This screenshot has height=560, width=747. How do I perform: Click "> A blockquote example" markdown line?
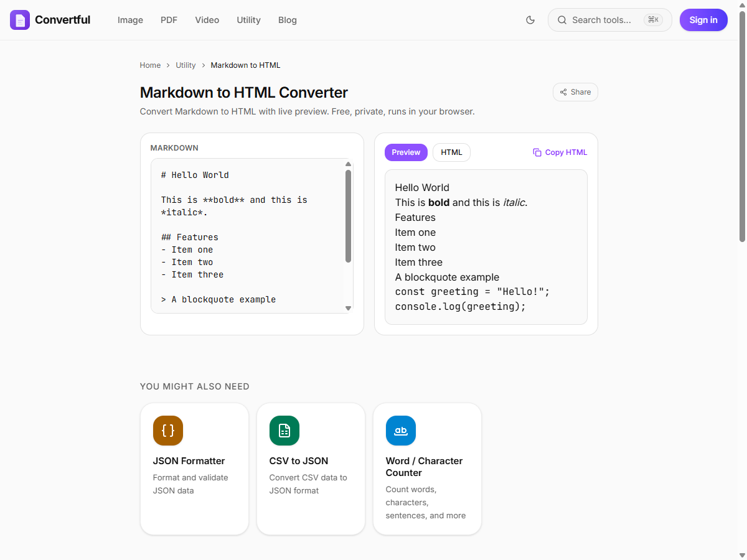(x=218, y=299)
